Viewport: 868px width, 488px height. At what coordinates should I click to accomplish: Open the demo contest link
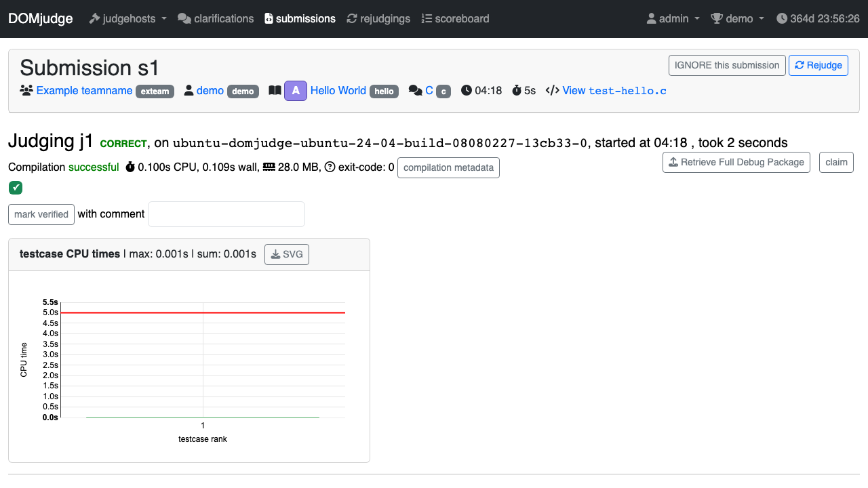pyautogui.click(x=210, y=90)
